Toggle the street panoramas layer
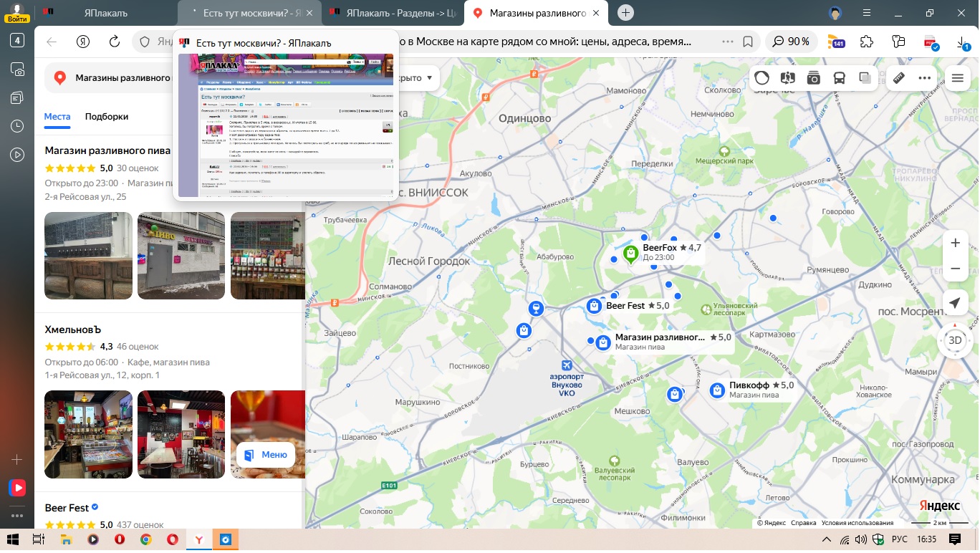The image size is (980, 553). coord(788,78)
